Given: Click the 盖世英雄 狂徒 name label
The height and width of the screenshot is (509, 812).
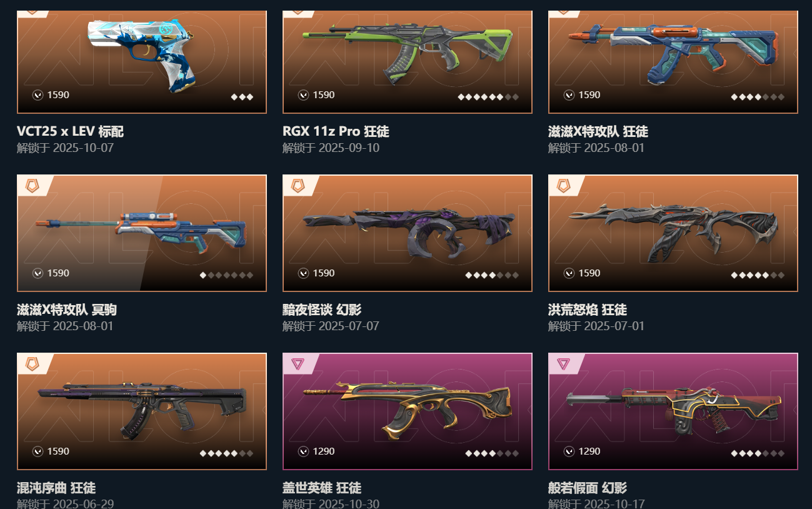Looking at the screenshot, I should pos(322,488).
